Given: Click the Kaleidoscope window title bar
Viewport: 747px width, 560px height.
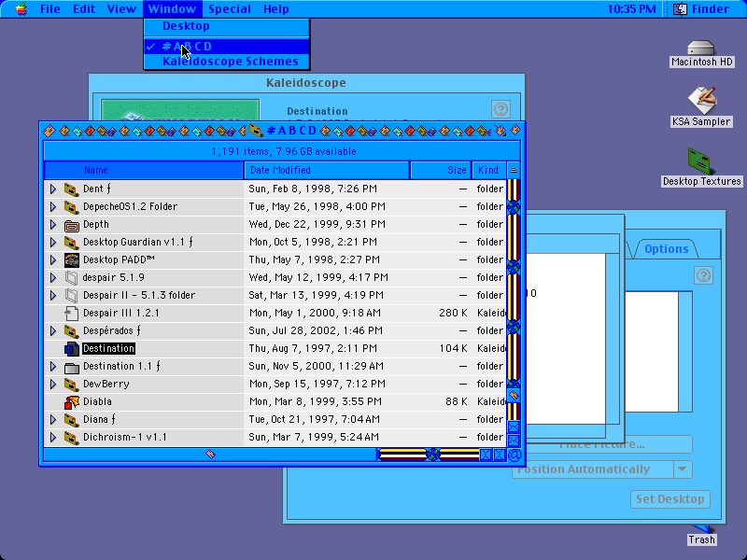Looking at the screenshot, I should pyautogui.click(x=306, y=83).
